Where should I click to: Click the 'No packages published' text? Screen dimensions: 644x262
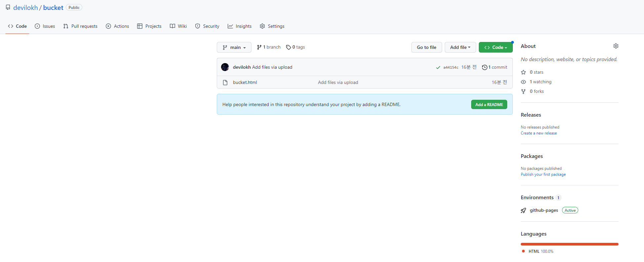541,168
